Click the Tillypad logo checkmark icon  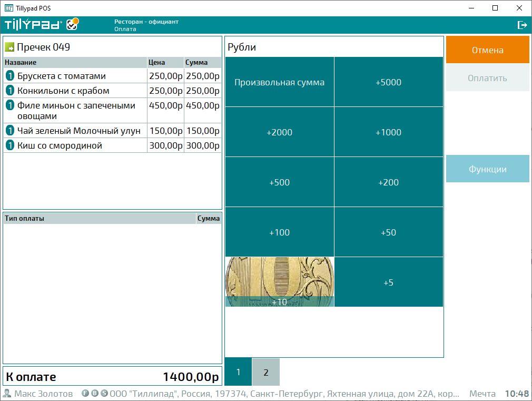[73, 24]
